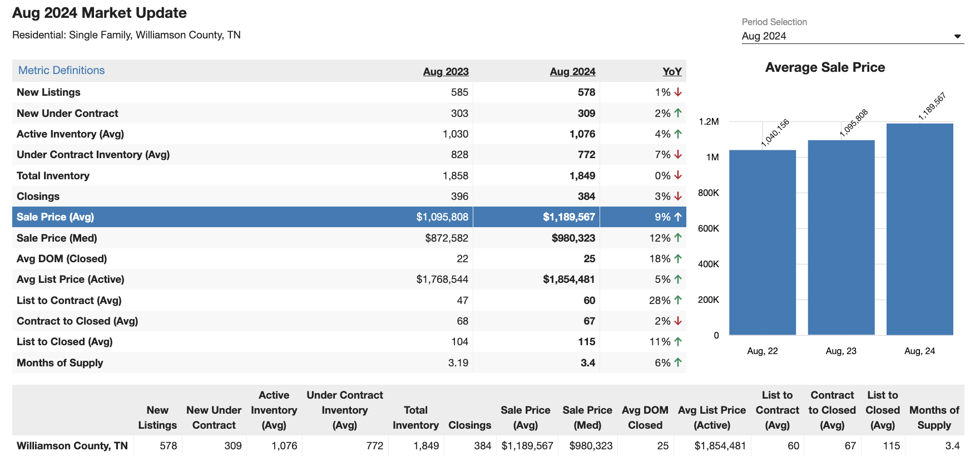Click the New Listings column header in bottom table
The image size is (980, 461).
tap(157, 418)
